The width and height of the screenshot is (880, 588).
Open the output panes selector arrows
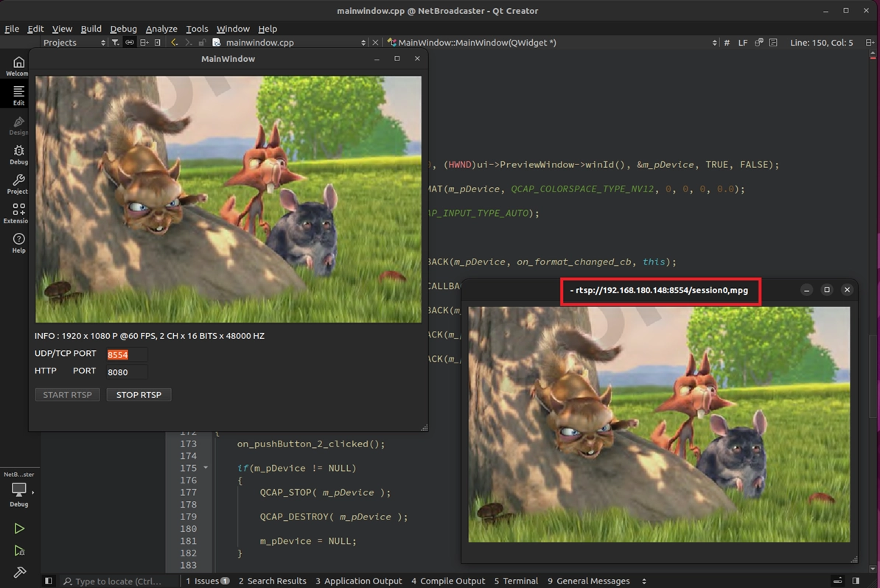coord(644,581)
